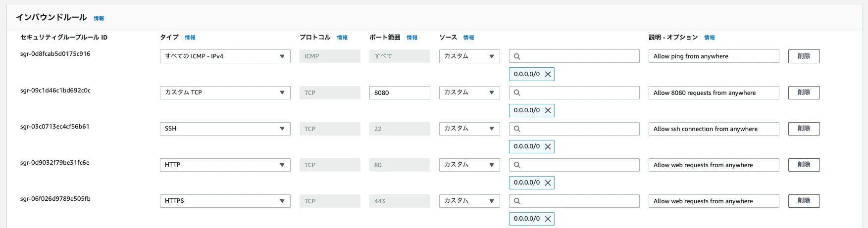
Task: Click source search field in HTTP rule
Action: [x=574, y=165]
